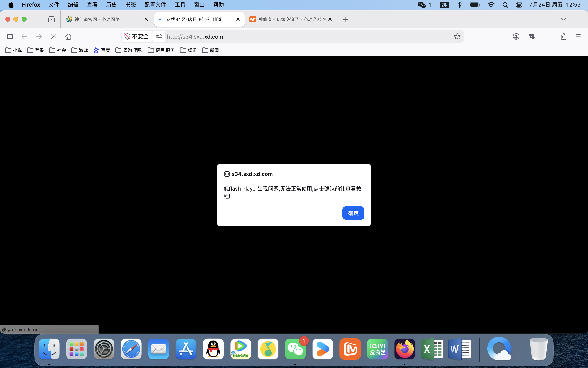Toggle the Firefox sidebar icon
Viewport: 588px width, 368px height.
click(x=10, y=37)
